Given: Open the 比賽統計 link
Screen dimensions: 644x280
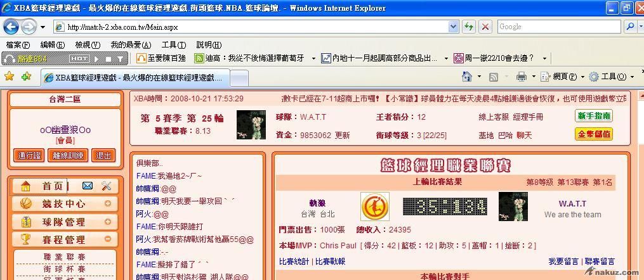Looking at the screenshot, I should pos(294,262).
